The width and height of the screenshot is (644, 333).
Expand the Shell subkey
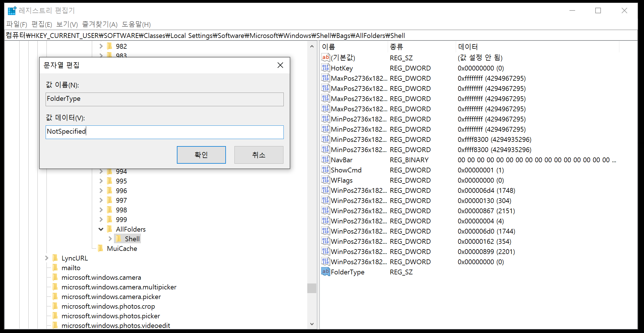tap(110, 239)
